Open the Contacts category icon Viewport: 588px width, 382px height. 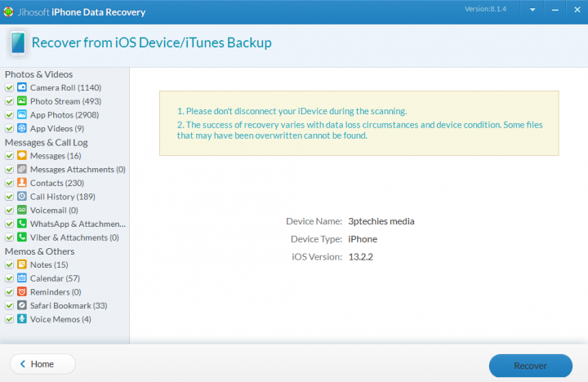click(x=22, y=183)
